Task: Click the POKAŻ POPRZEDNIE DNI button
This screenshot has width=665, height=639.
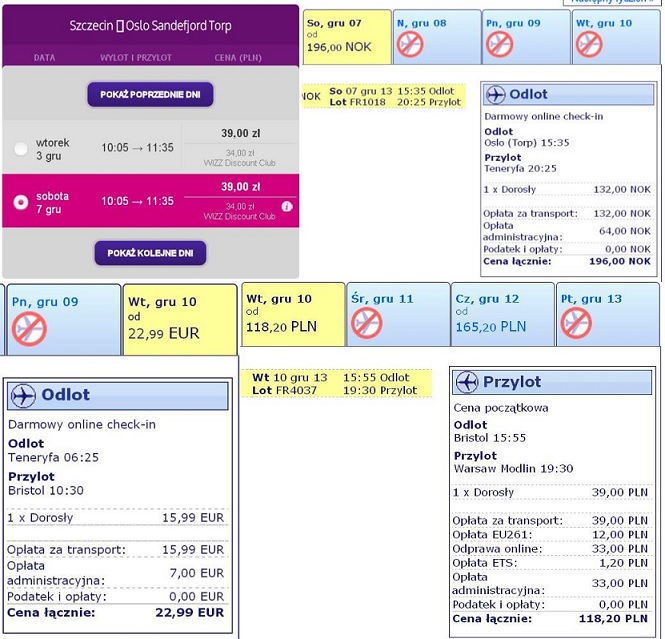Action: pos(150,94)
